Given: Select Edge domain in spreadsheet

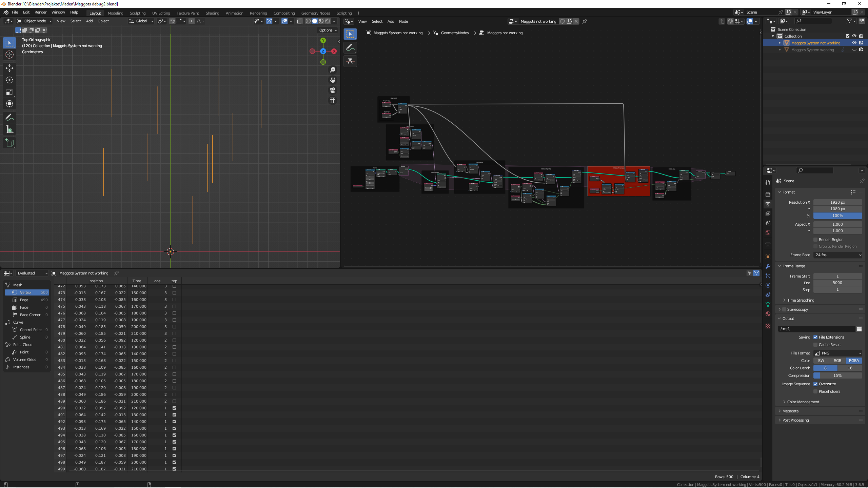Looking at the screenshot, I should (27, 300).
